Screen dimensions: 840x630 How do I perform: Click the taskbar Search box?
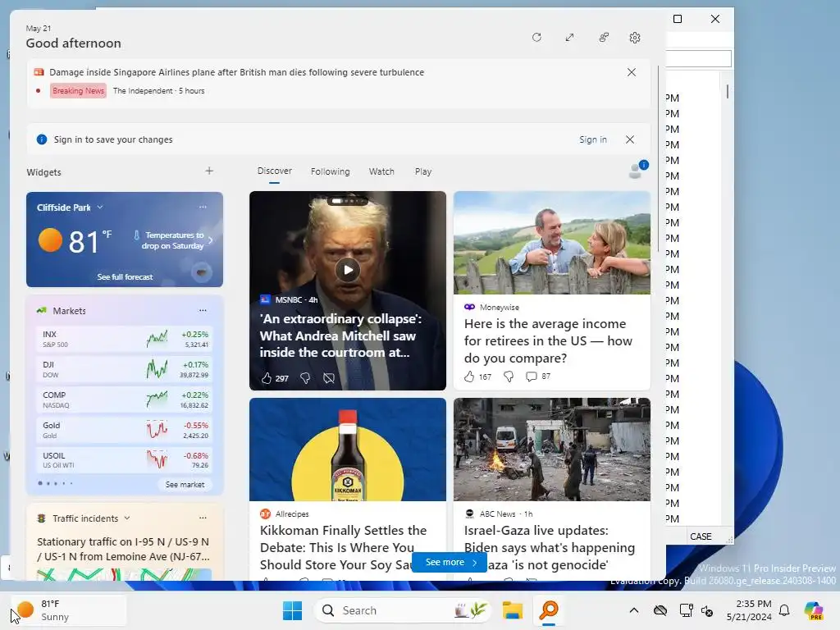[x=403, y=610]
